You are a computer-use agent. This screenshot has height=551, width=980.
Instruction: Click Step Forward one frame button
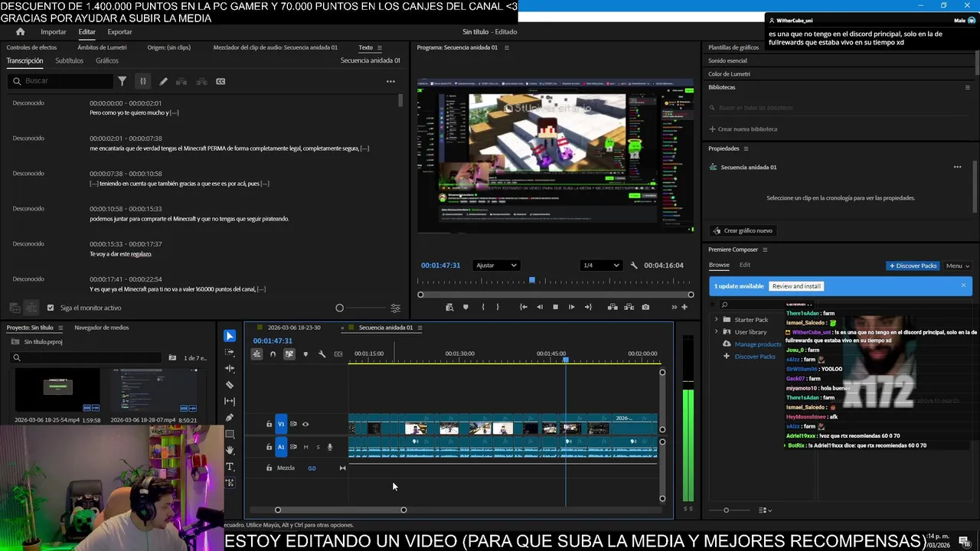[x=571, y=307]
